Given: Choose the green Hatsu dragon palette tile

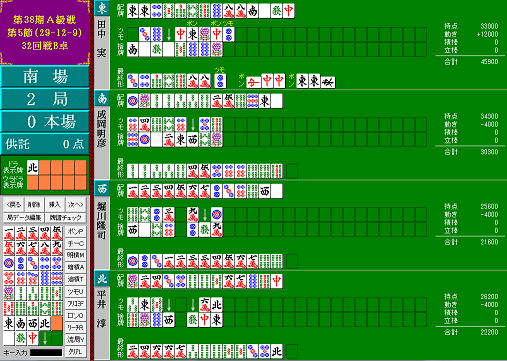Looking at the screenshot, I should [21, 338].
